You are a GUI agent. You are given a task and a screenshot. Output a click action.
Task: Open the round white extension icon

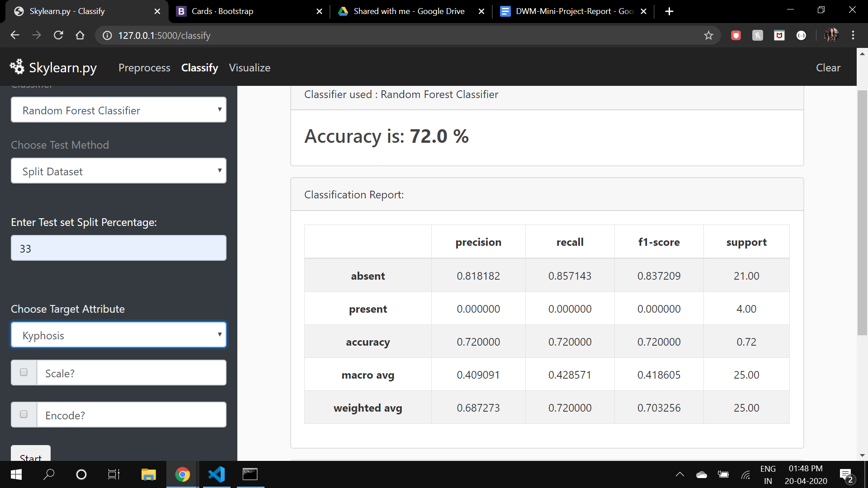click(x=801, y=35)
